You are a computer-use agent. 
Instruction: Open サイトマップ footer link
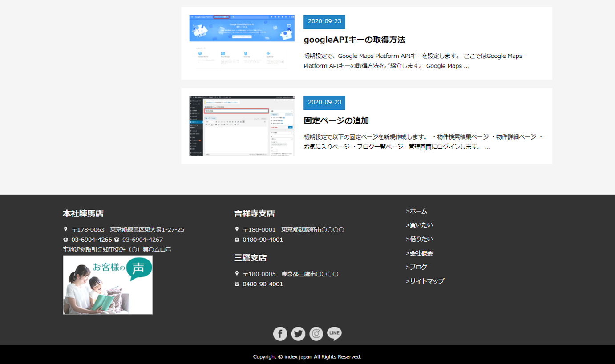pos(426,281)
